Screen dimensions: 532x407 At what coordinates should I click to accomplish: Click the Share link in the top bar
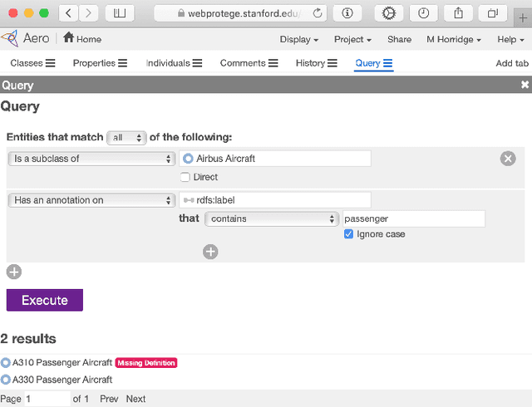pyautogui.click(x=399, y=39)
